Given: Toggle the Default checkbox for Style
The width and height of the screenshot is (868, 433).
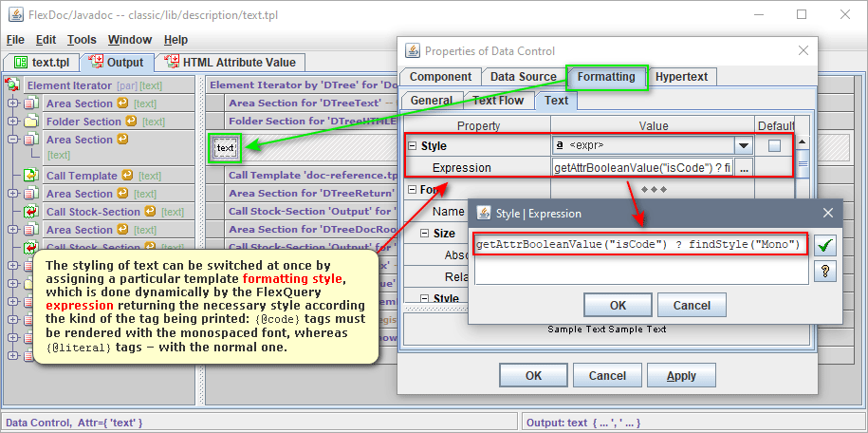Looking at the screenshot, I should click(x=774, y=146).
